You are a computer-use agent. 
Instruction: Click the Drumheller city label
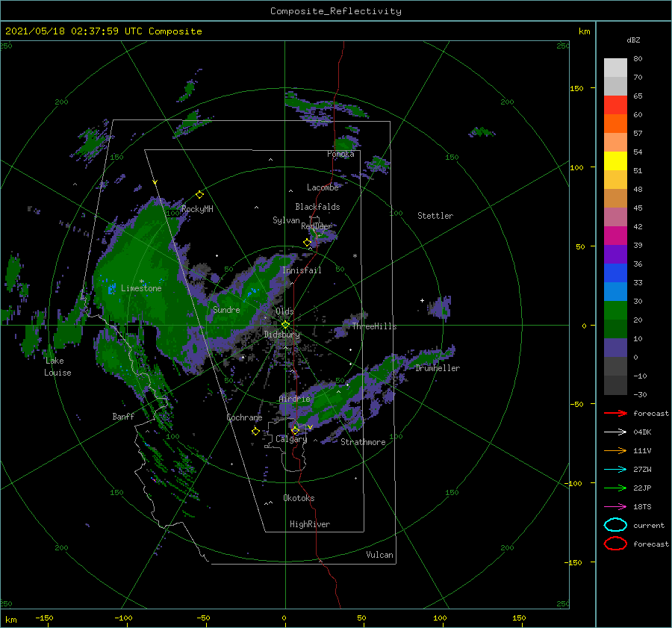point(438,368)
